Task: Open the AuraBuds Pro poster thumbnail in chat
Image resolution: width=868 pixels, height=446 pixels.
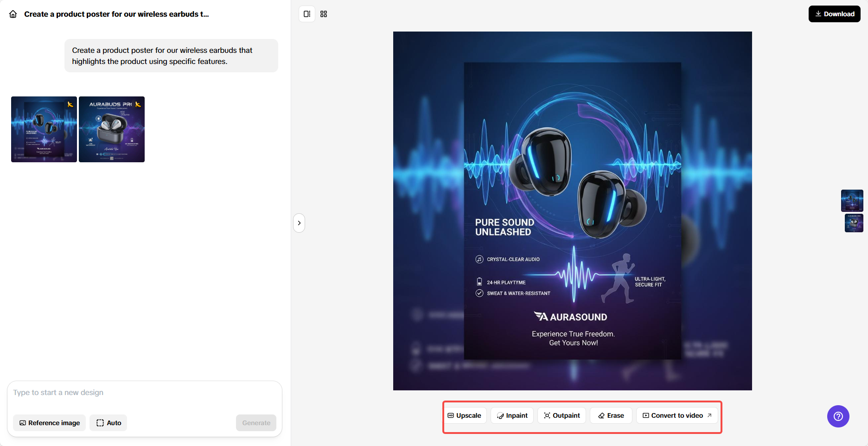Action: pos(112,129)
